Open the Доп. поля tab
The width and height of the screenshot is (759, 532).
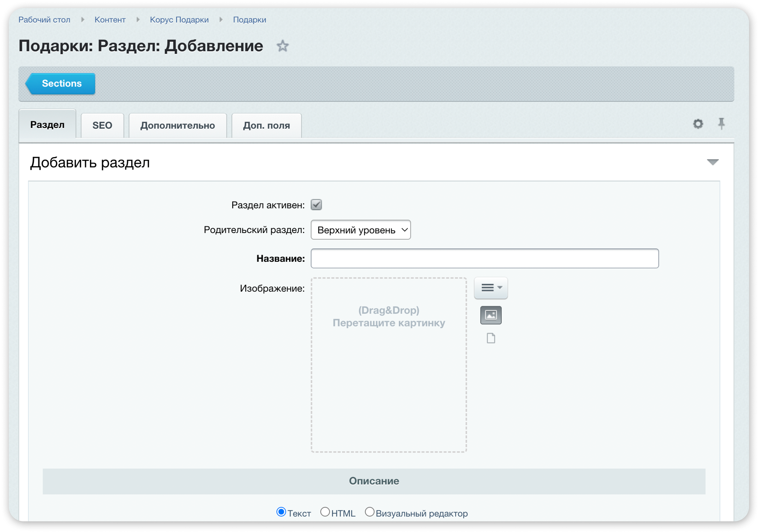(267, 126)
